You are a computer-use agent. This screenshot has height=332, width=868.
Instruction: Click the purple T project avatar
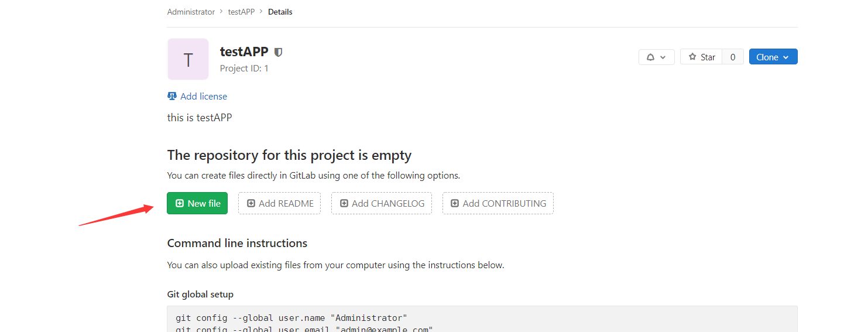(x=188, y=59)
